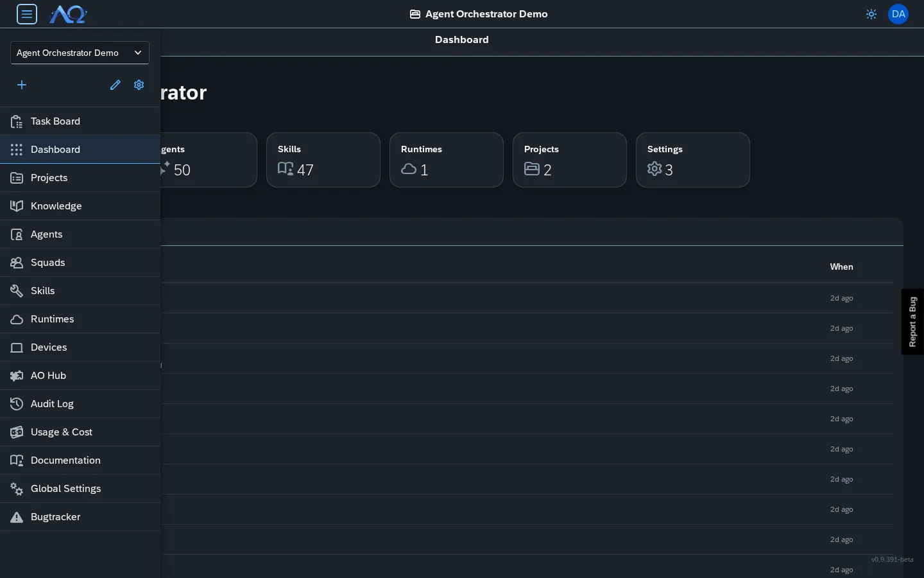
Task: Select Dashboard in the sidebar
Action: (x=80, y=150)
